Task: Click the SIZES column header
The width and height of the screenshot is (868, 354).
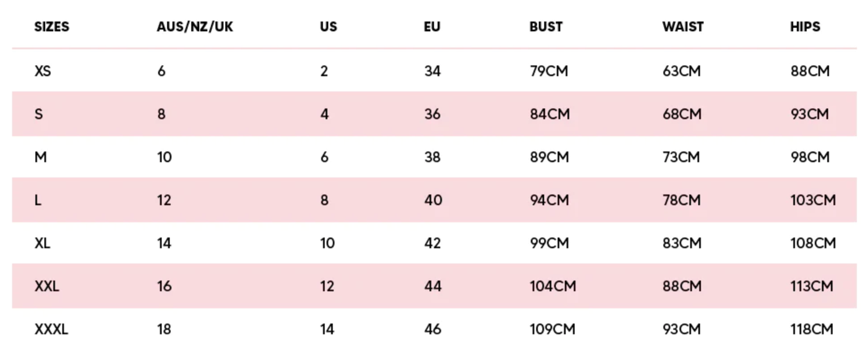Action: click(52, 27)
